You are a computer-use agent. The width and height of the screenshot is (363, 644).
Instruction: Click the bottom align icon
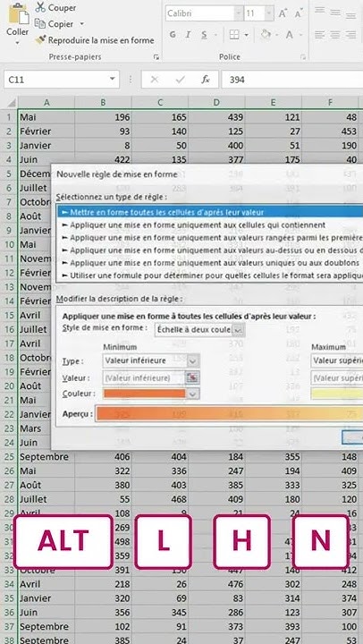(x=350, y=15)
